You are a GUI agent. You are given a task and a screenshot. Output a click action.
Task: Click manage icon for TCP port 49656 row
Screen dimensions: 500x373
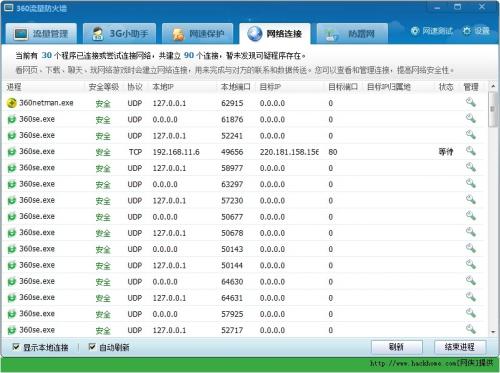pos(471,151)
